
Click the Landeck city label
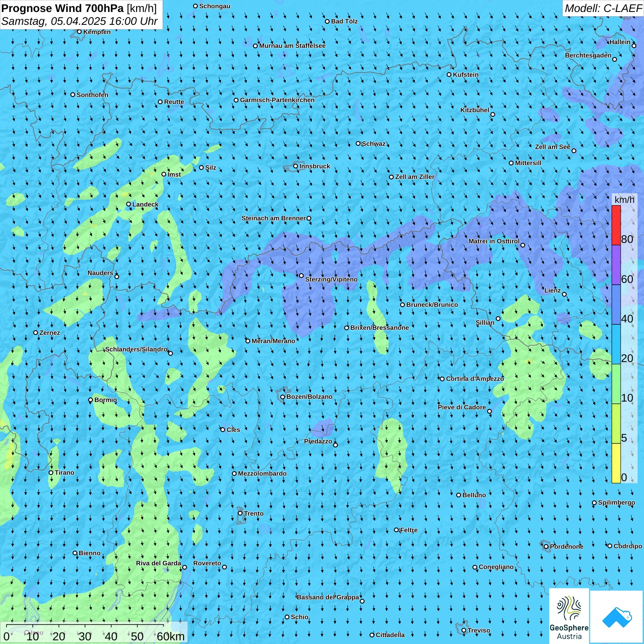145,204
